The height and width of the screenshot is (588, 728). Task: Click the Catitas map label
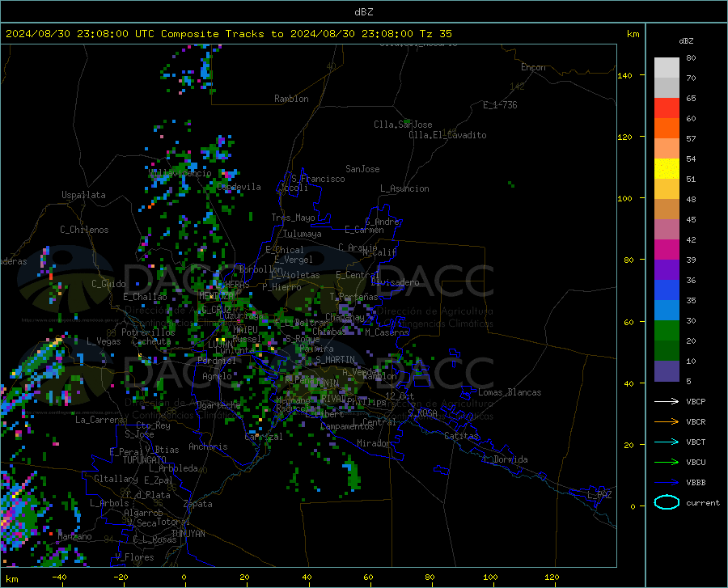pos(461,436)
